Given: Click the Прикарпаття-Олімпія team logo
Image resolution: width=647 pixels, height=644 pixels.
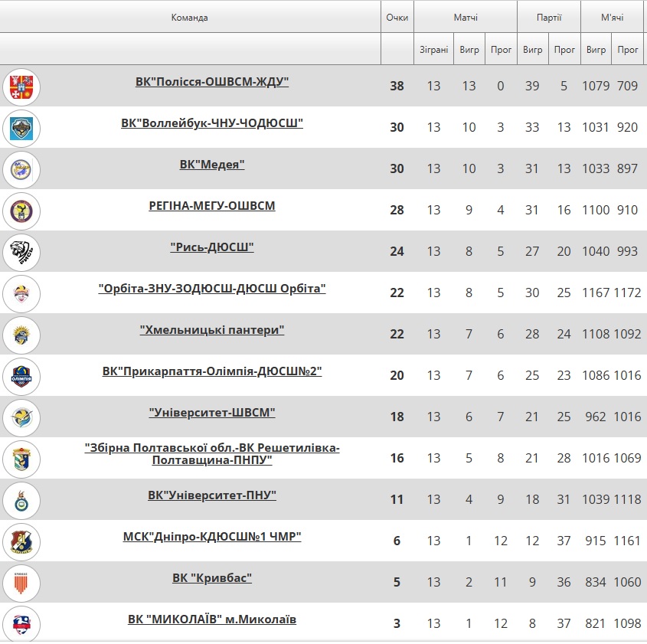Looking at the screenshot, I should point(21,376).
